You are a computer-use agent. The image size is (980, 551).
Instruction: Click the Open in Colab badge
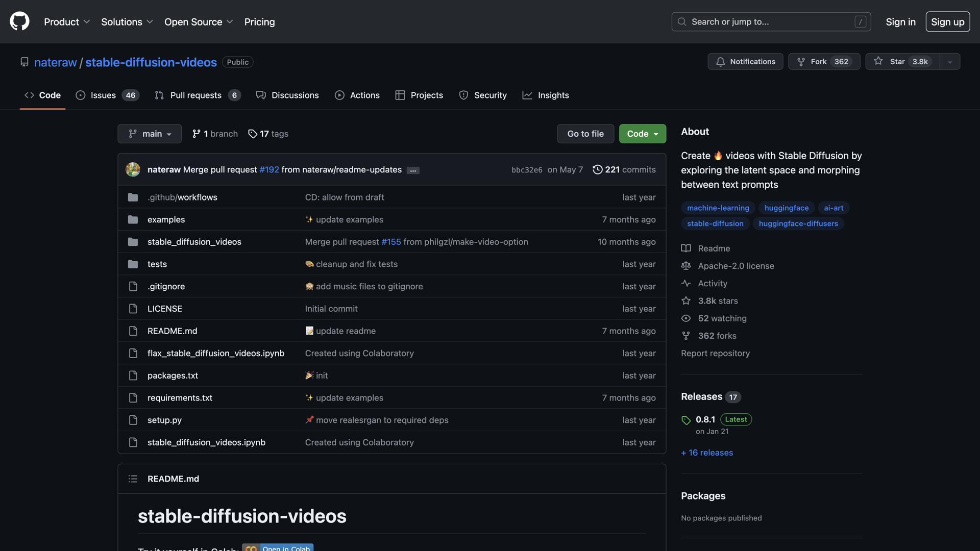click(x=278, y=548)
